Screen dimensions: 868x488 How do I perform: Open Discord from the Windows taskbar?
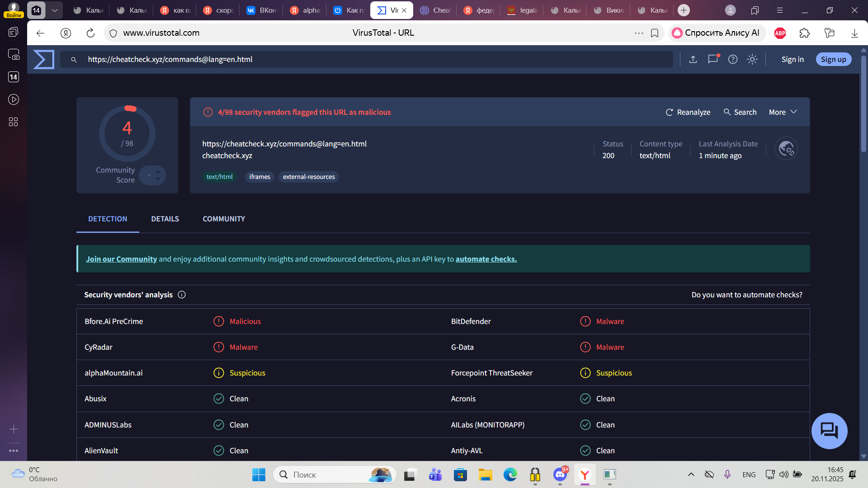coord(560,474)
